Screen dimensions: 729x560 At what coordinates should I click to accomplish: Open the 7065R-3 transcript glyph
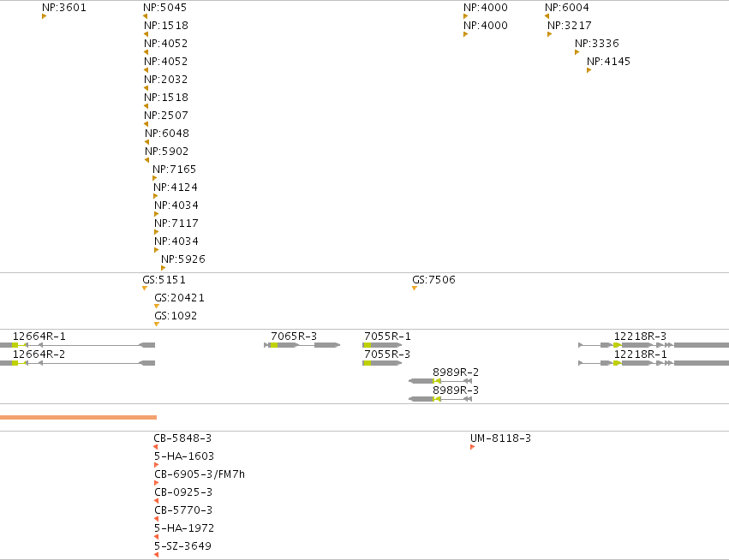(x=302, y=345)
